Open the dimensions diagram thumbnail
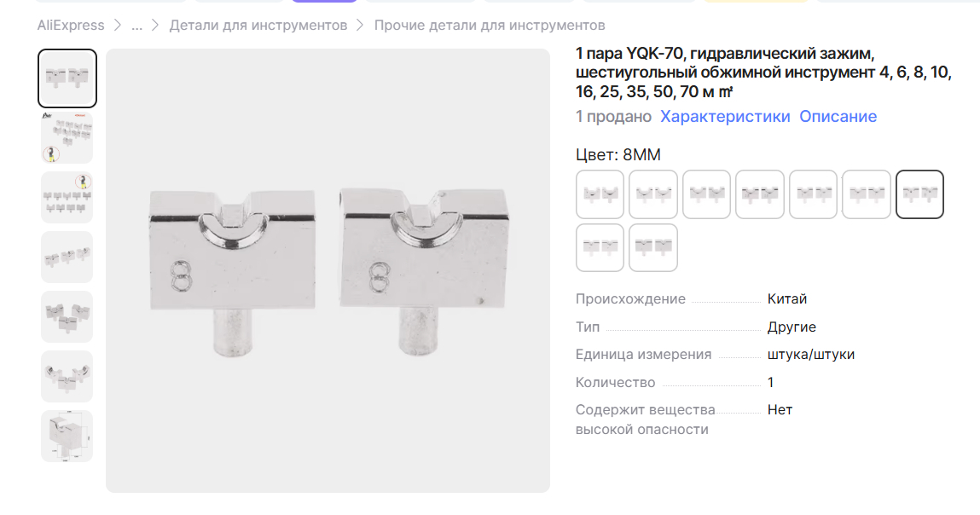This screenshot has width=980, height=515. click(67, 436)
